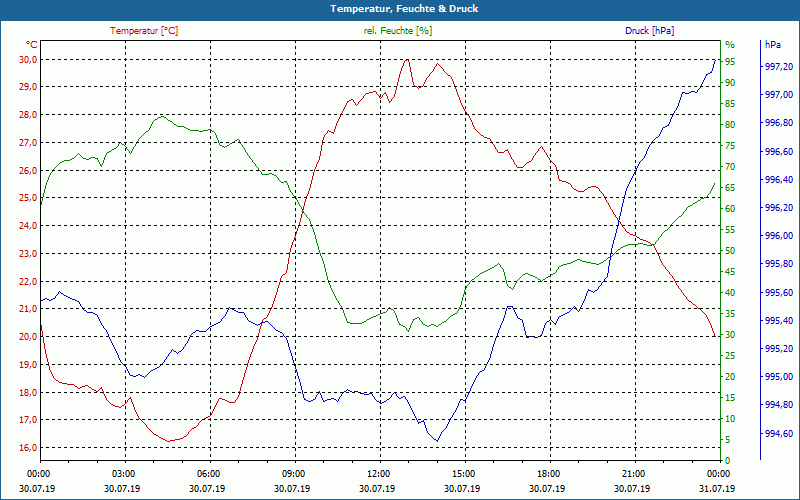
Task: Click the '25,0' temperature axis value
Action: click(x=28, y=198)
